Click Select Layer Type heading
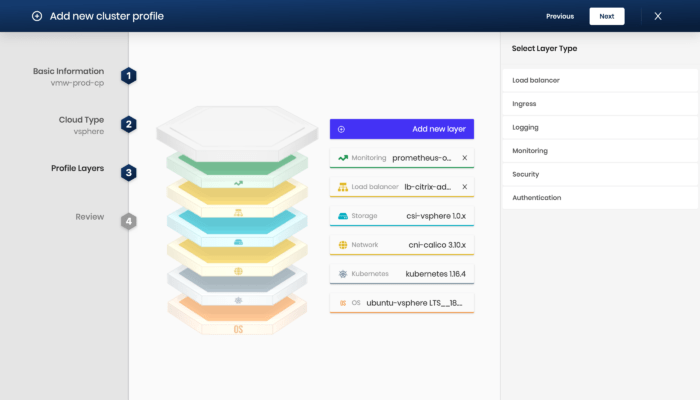 (544, 48)
